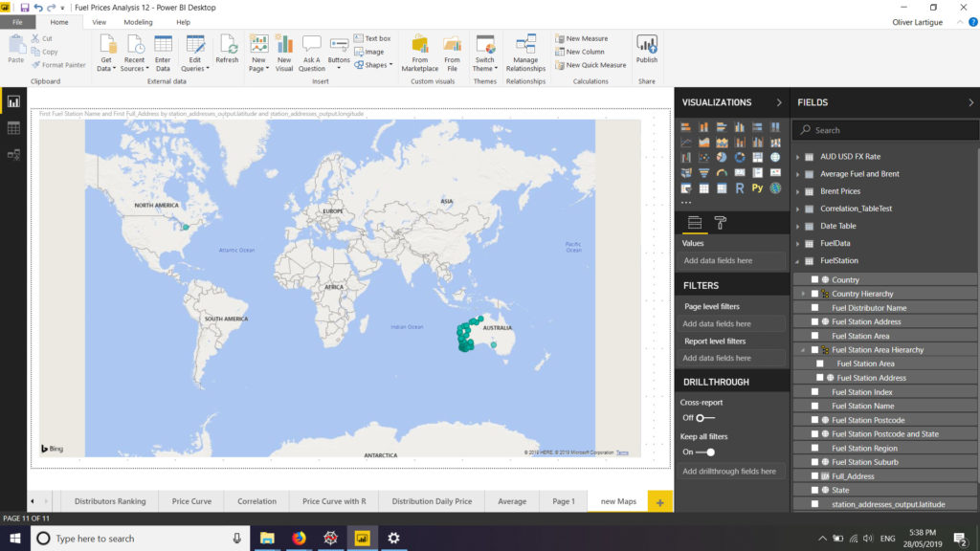Toggle the Cross-report drillthrough switch
The width and height of the screenshot is (980, 551).
[703, 417]
